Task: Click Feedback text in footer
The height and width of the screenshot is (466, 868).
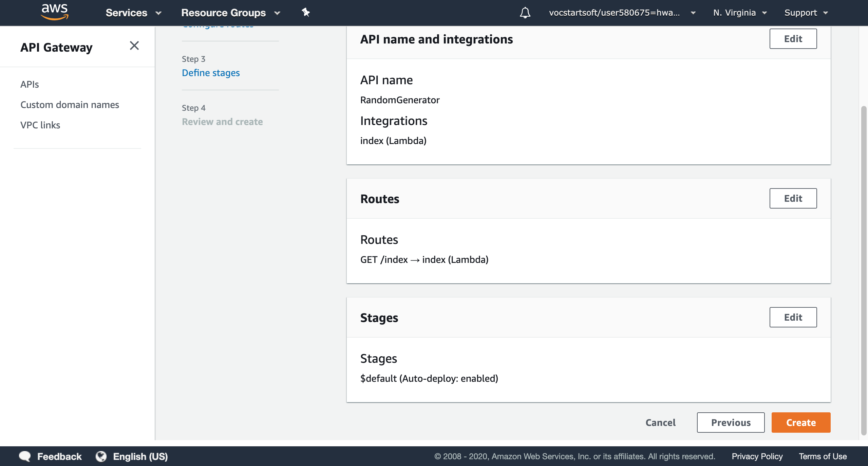Action: click(59, 456)
